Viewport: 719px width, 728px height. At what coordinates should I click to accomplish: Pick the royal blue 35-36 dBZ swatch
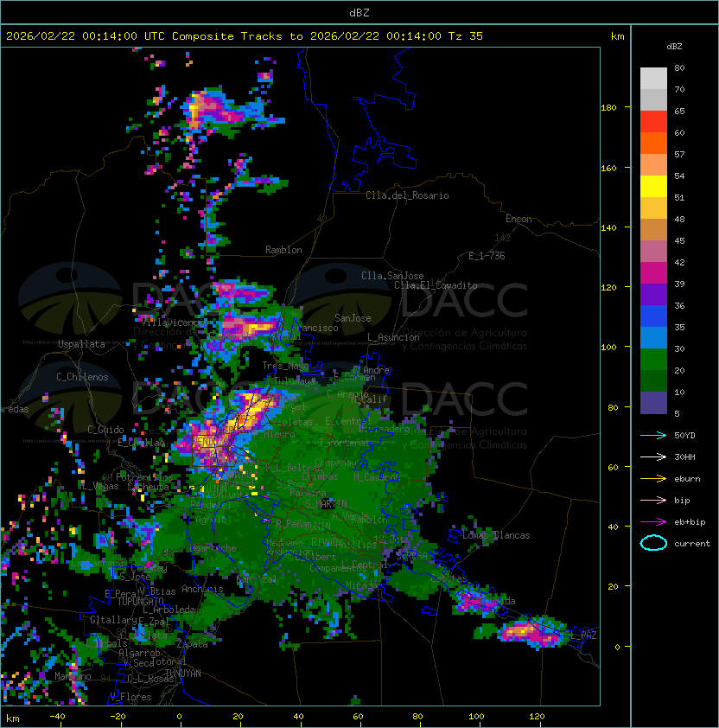653,316
